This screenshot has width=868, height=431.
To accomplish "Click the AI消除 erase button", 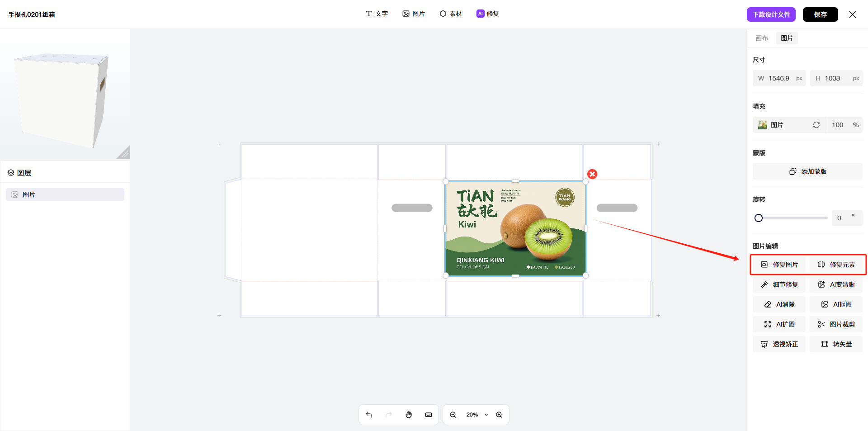I will point(779,304).
